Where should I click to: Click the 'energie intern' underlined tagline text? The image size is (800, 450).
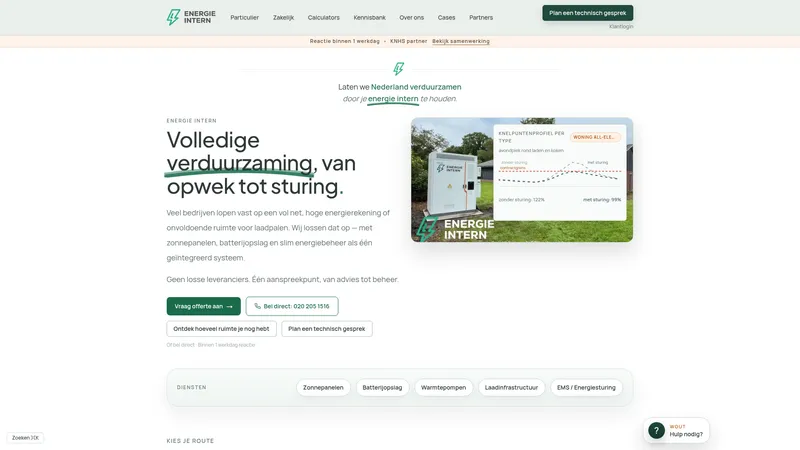tap(393, 99)
